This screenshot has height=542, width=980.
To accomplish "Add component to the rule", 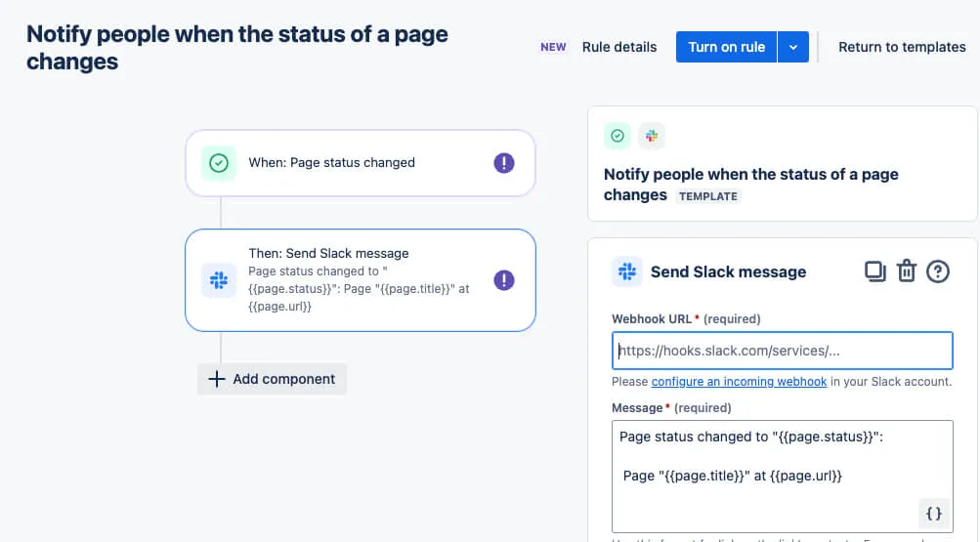I will 272,379.
